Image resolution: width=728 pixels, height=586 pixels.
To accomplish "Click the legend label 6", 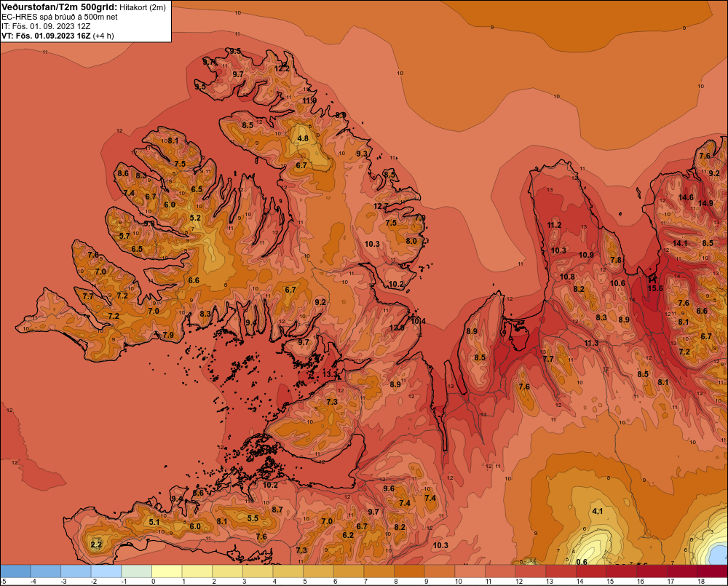I will (x=335, y=582).
